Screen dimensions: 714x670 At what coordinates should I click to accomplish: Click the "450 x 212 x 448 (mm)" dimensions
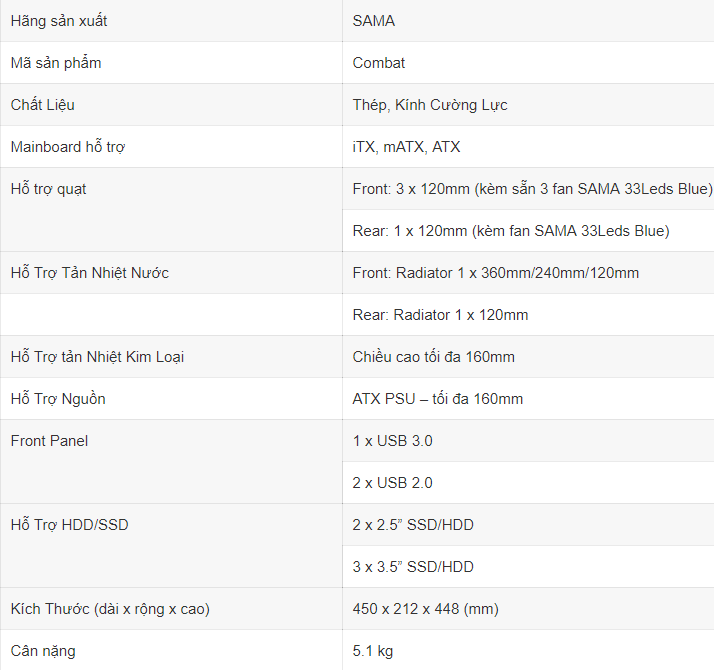(426, 609)
